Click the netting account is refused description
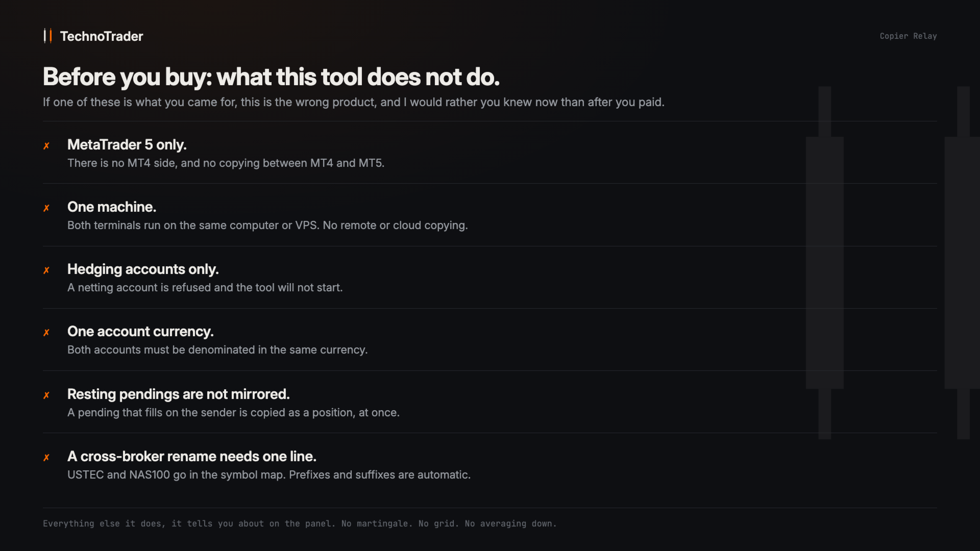The height and width of the screenshot is (551, 980). tap(205, 288)
